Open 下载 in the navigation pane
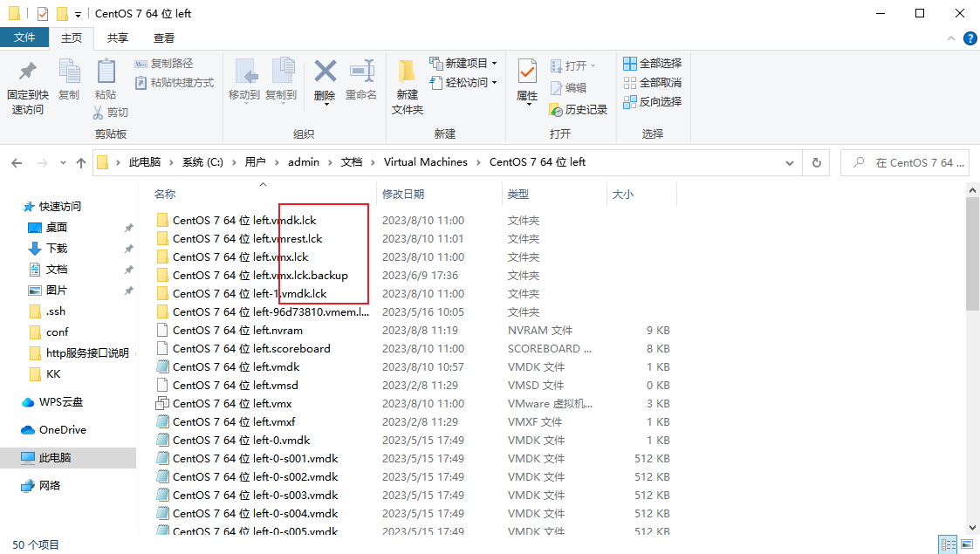The image size is (980, 554). (x=57, y=248)
